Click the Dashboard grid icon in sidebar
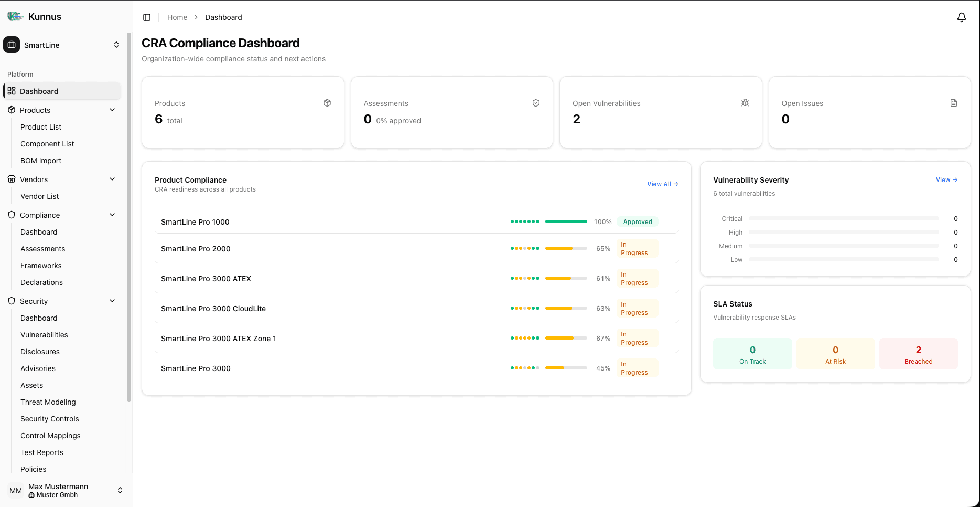 coord(12,91)
